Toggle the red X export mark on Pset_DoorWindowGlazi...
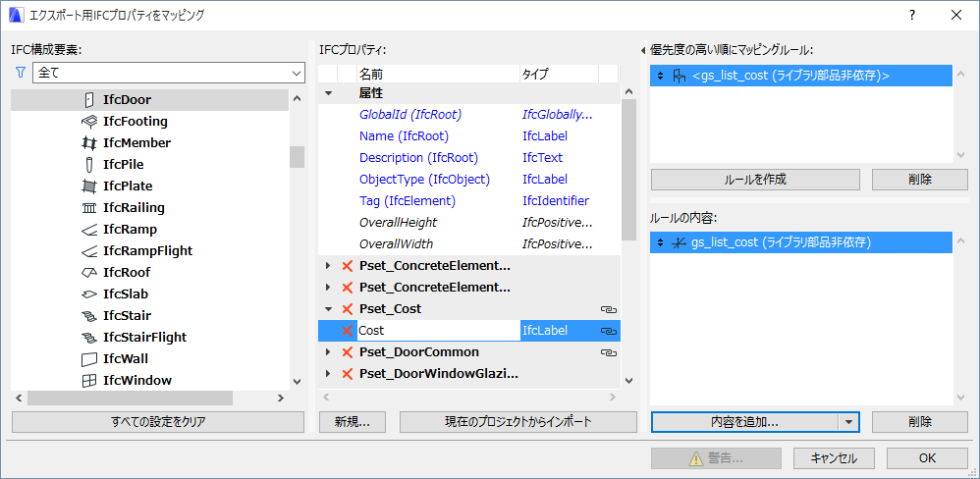The image size is (980, 479). pos(348,375)
